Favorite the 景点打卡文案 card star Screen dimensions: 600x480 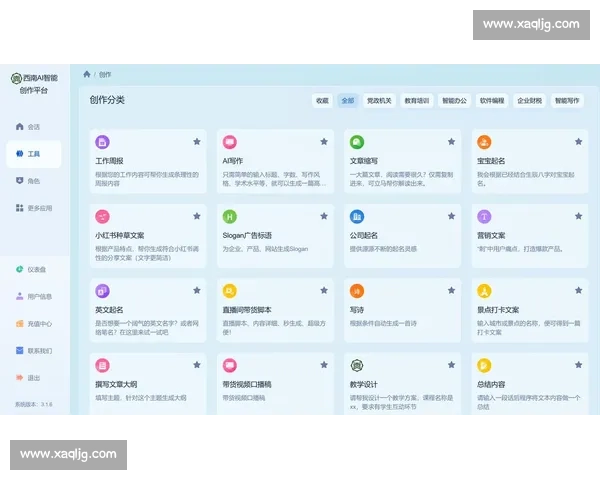tap(579, 291)
